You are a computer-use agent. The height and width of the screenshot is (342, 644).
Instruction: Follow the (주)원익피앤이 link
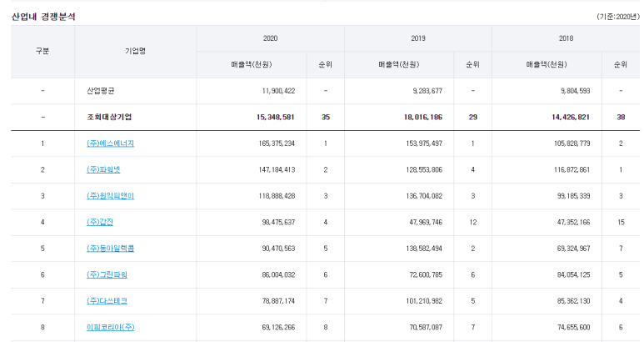click(110, 196)
